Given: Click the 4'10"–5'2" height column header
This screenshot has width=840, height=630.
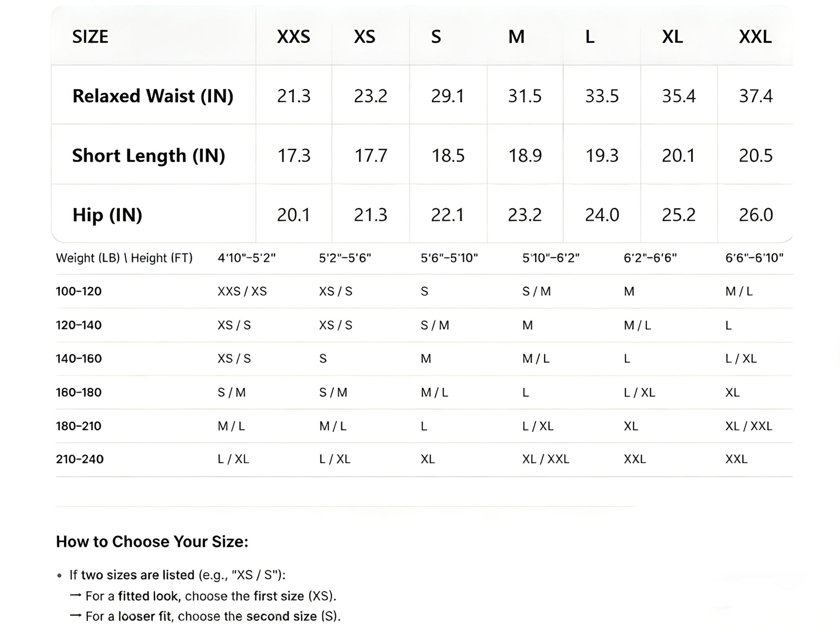Looking at the screenshot, I should point(247,258).
